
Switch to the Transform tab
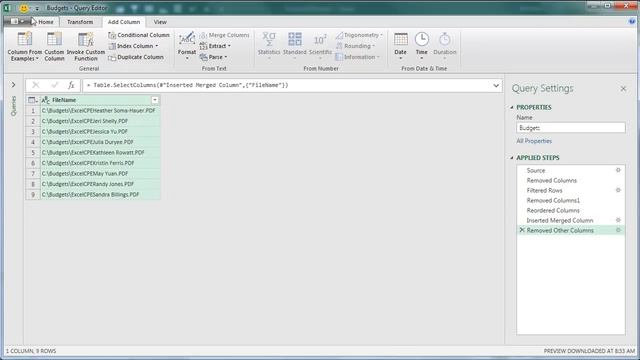[80, 22]
